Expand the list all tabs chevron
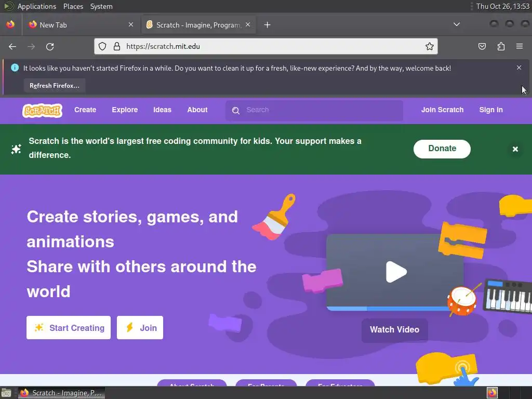This screenshot has height=399, width=532. pyautogui.click(x=457, y=24)
